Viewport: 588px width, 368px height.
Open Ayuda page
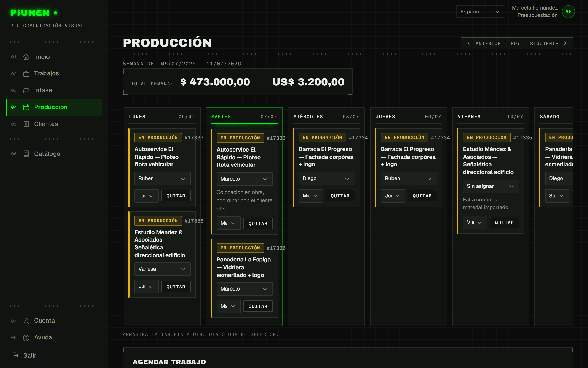click(x=54, y=337)
